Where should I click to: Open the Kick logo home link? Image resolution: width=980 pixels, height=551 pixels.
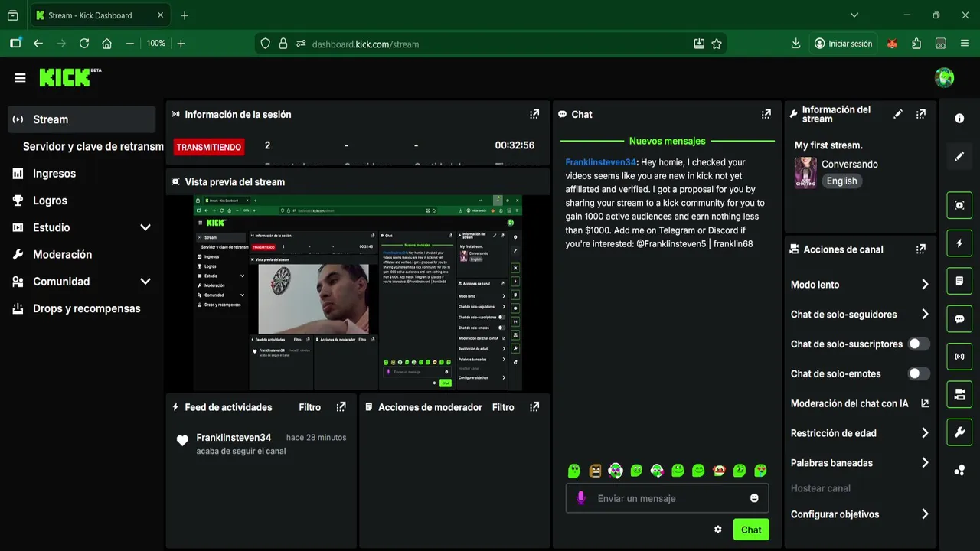point(70,77)
